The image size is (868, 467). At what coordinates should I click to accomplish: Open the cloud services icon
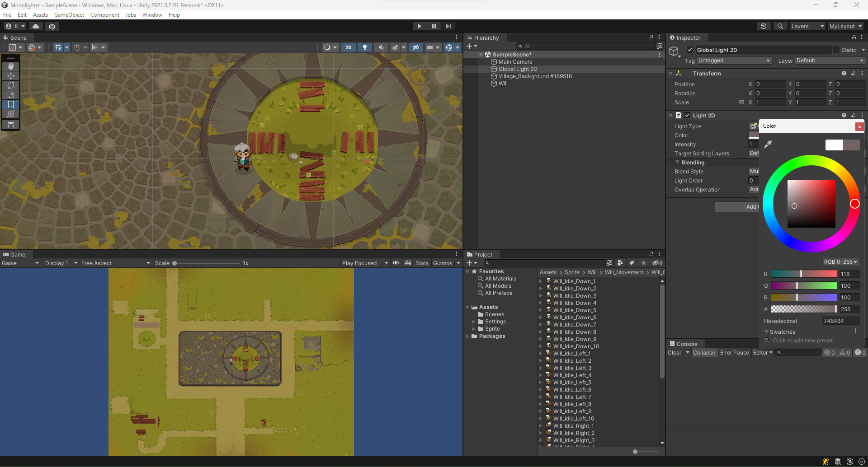point(36,26)
